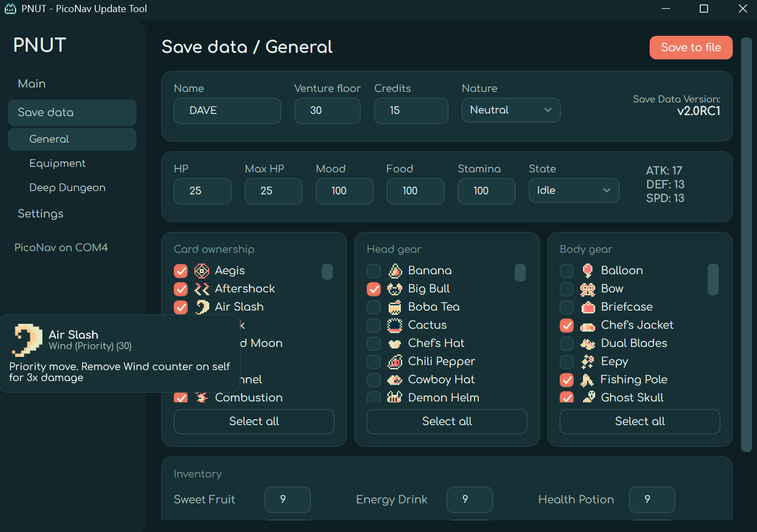Click the Cactus head gear icon
The width and height of the screenshot is (757, 532).
[395, 325]
